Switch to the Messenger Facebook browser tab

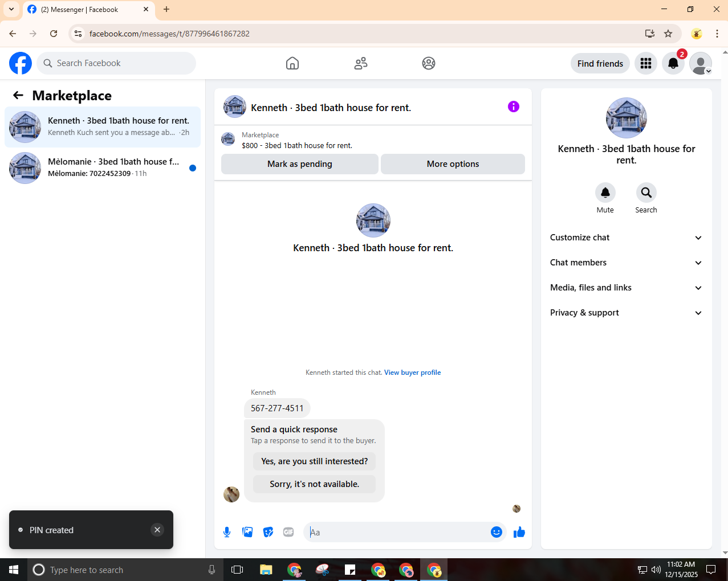click(x=88, y=10)
